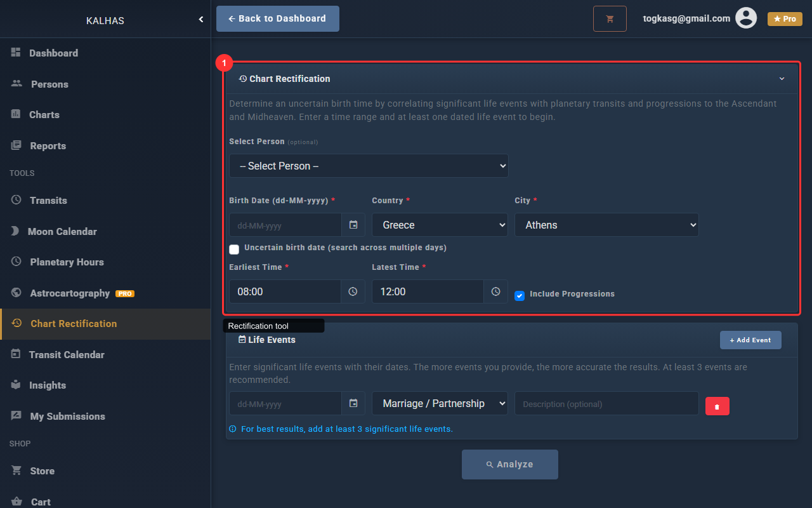Click the Earliest Time clock icon

[353, 291]
